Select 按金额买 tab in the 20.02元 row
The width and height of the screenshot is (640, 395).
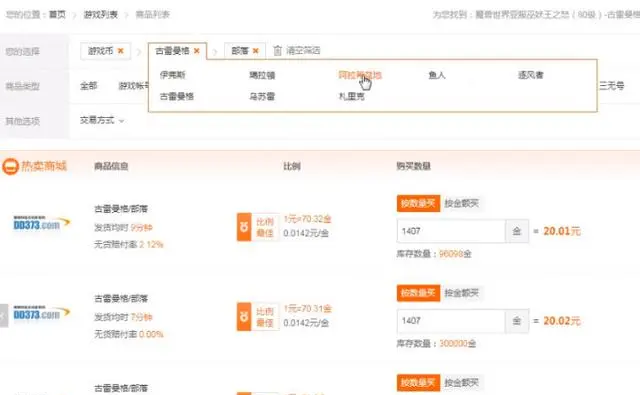tap(462, 293)
